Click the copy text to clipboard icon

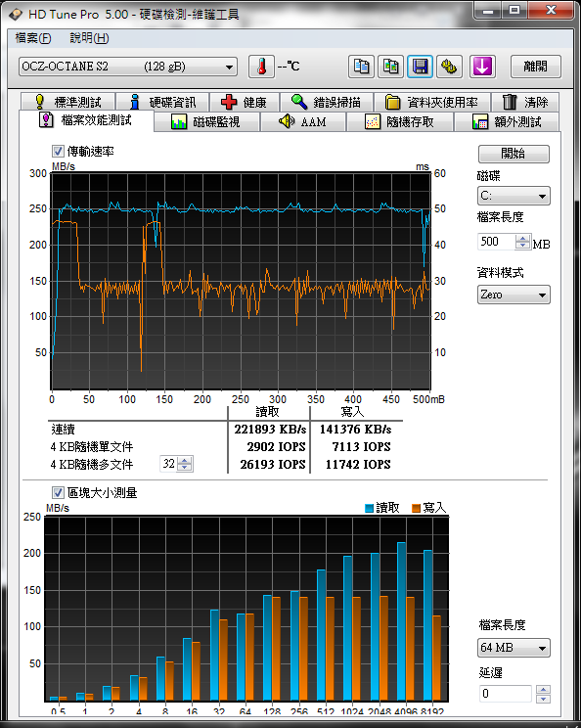point(361,67)
